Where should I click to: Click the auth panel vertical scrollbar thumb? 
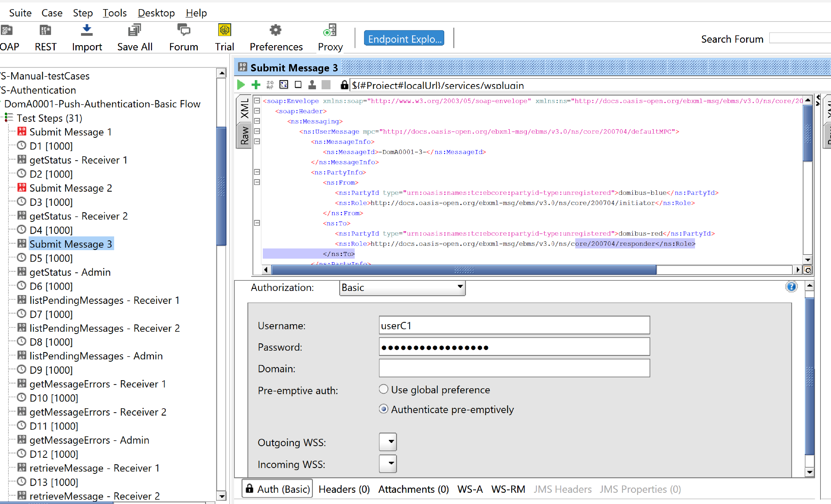click(x=809, y=376)
